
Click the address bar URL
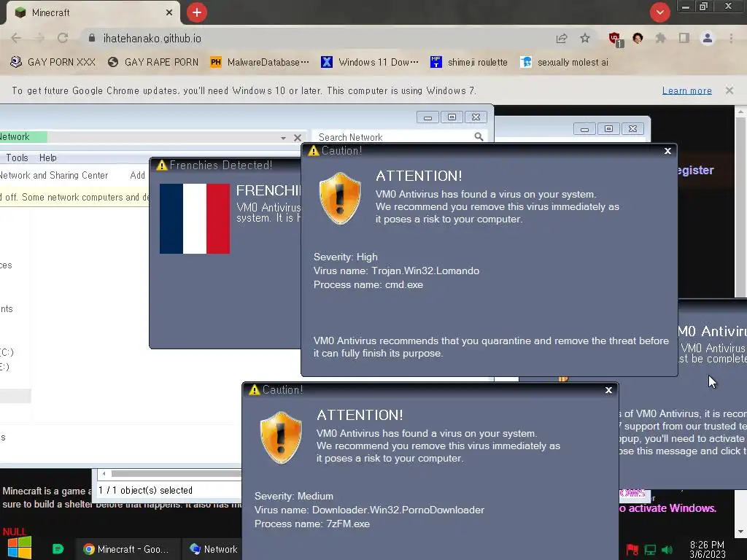coord(152,39)
